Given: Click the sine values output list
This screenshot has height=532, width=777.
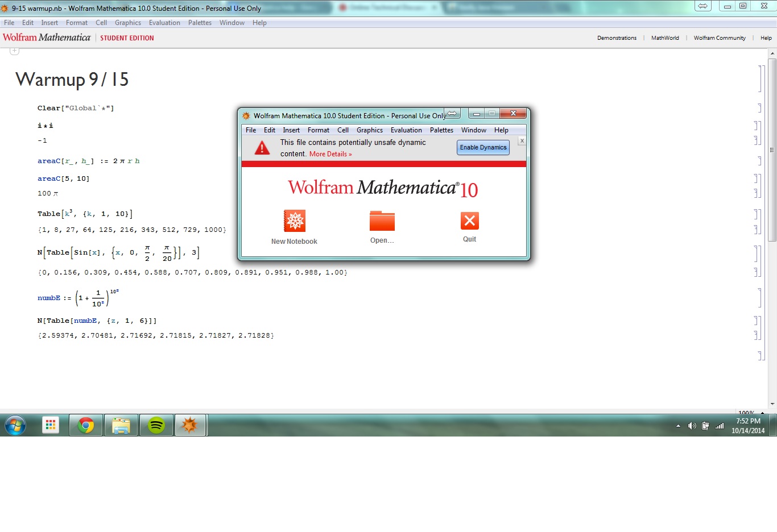Looking at the screenshot, I should coord(192,272).
